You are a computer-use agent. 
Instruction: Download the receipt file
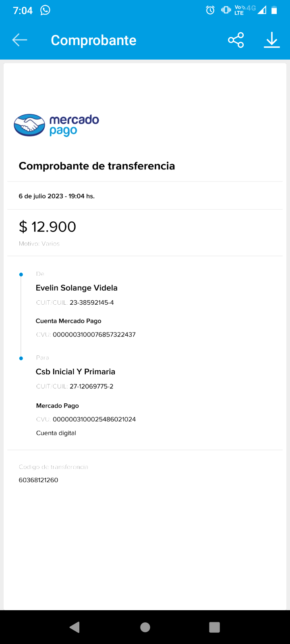pyautogui.click(x=272, y=40)
